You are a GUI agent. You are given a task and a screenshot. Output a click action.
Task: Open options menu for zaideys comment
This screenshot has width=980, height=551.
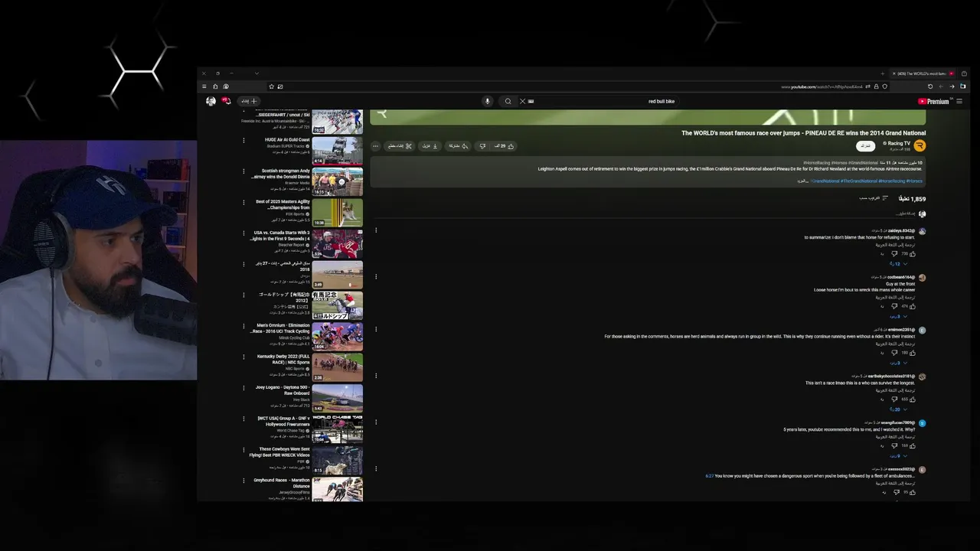click(x=376, y=230)
